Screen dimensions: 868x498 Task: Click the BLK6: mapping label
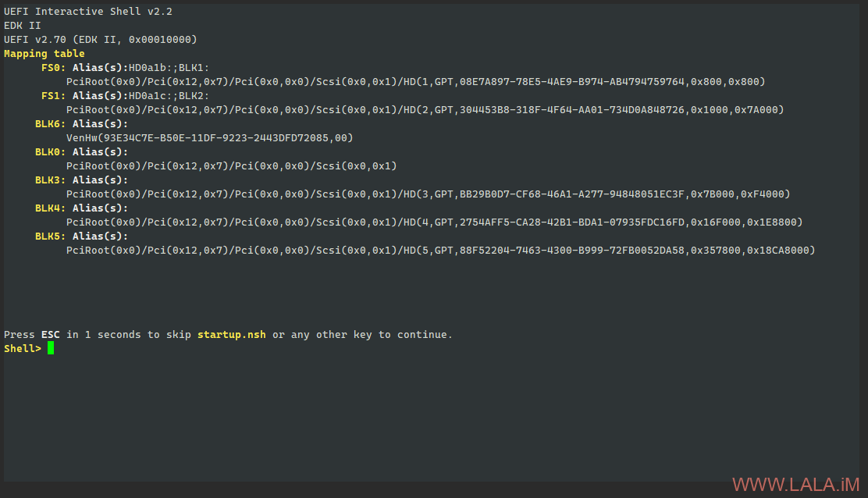[51, 124]
